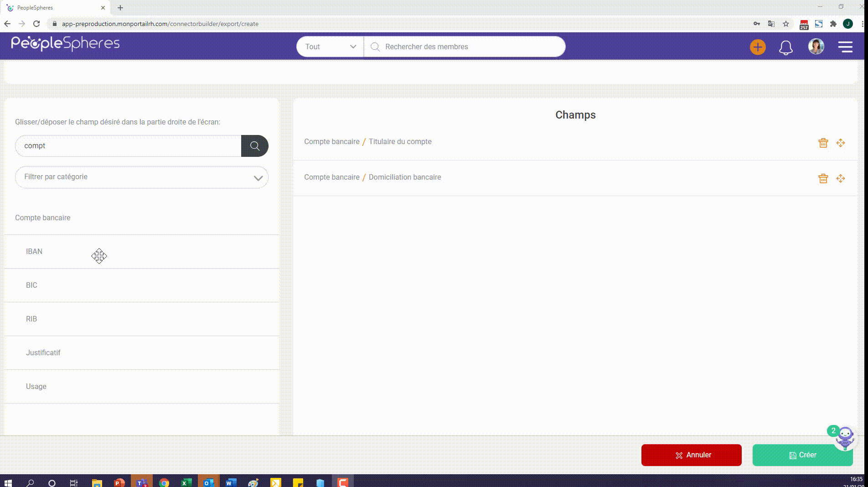
Task: Click move handle for Domiciliation bancaire
Action: (x=841, y=178)
